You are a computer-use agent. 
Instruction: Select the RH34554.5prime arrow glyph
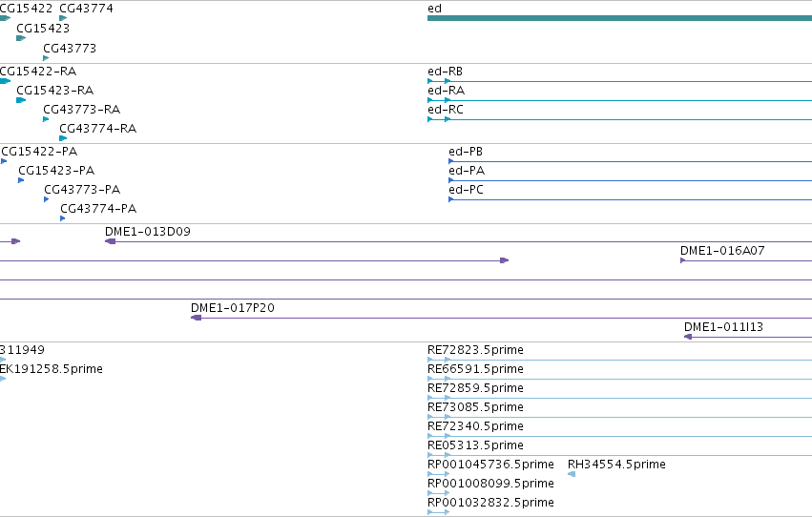pos(572,474)
